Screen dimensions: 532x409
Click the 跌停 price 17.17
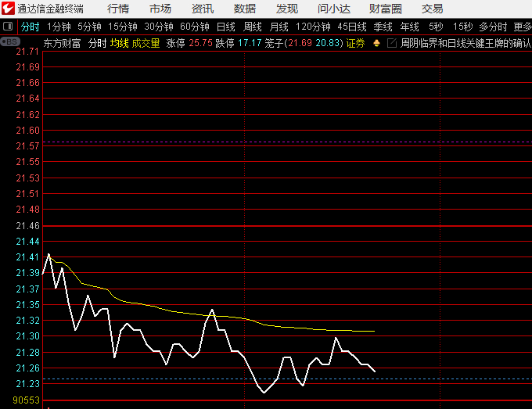pos(250,43)
